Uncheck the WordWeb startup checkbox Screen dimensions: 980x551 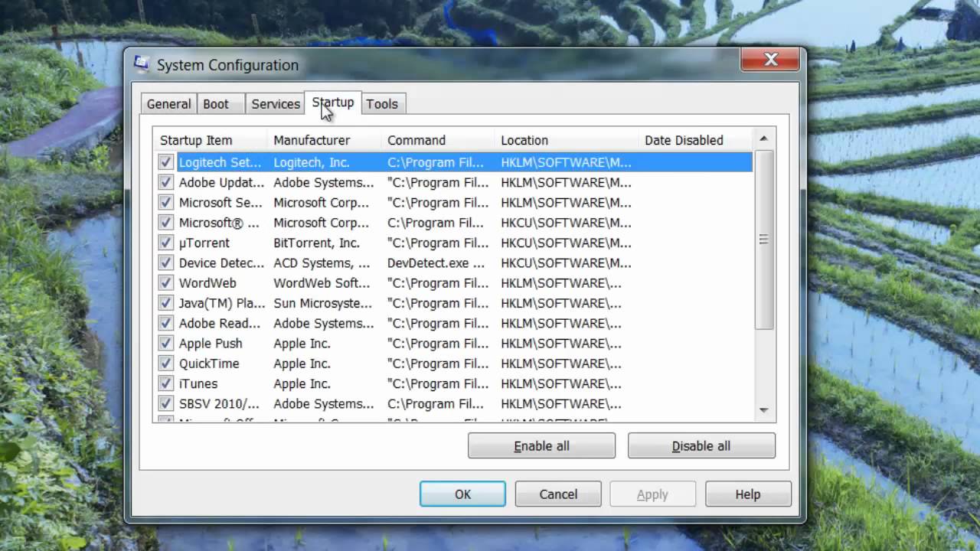pyautogui.click(x=165, y=283)
